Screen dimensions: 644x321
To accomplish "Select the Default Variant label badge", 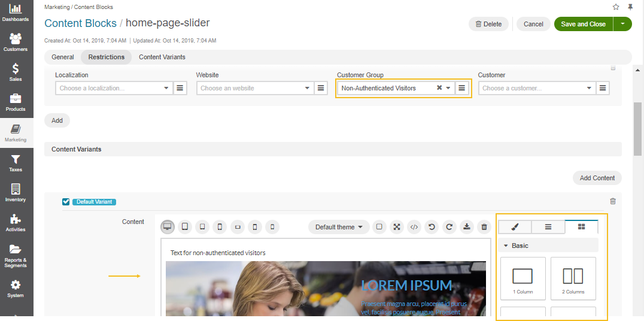I will tap(95, 202).
